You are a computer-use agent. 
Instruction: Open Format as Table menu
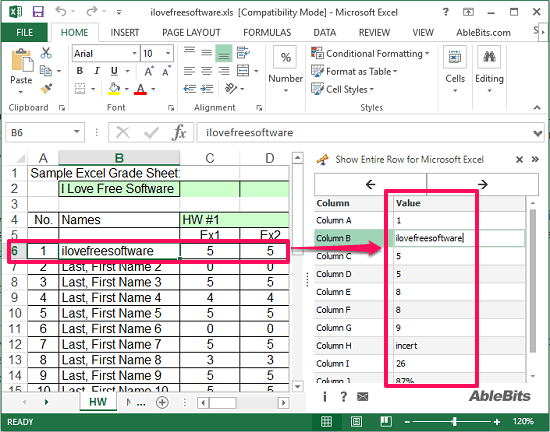[x=354, y=72]
